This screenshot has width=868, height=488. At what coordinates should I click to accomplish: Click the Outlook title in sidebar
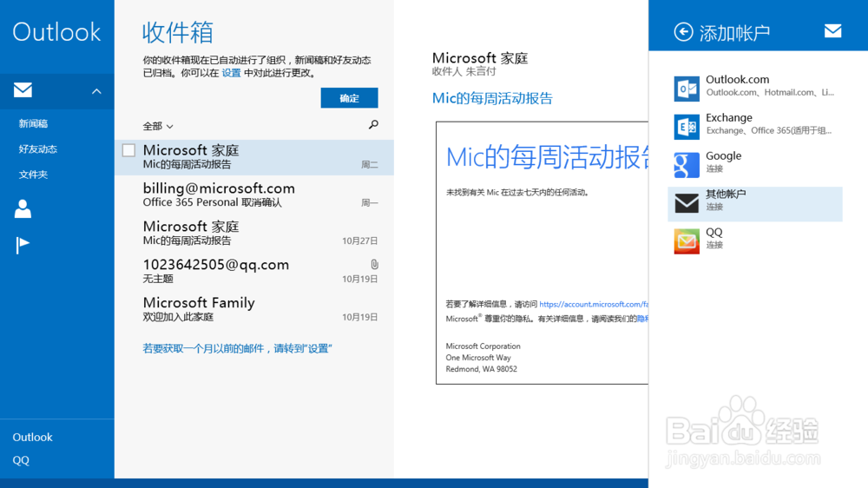[56, 31]
